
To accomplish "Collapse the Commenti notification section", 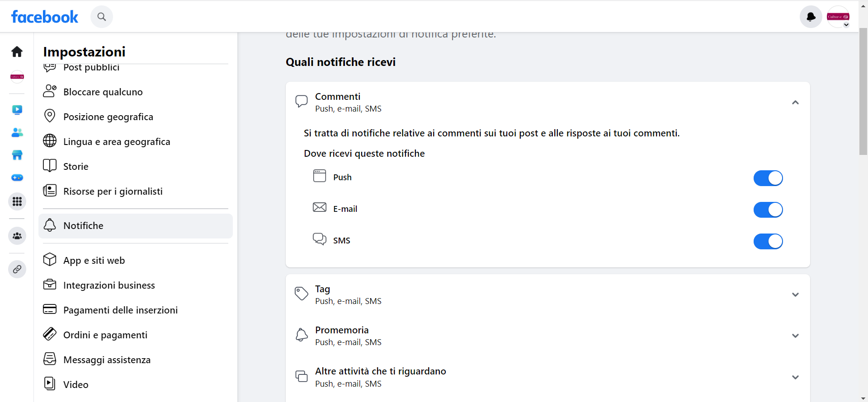I will coord(795,102).
